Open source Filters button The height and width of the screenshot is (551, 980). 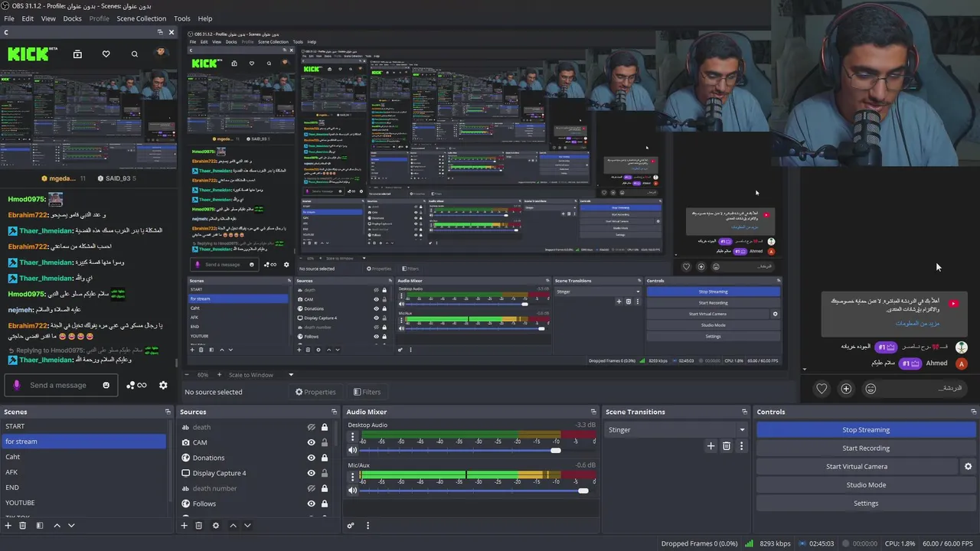367,392
